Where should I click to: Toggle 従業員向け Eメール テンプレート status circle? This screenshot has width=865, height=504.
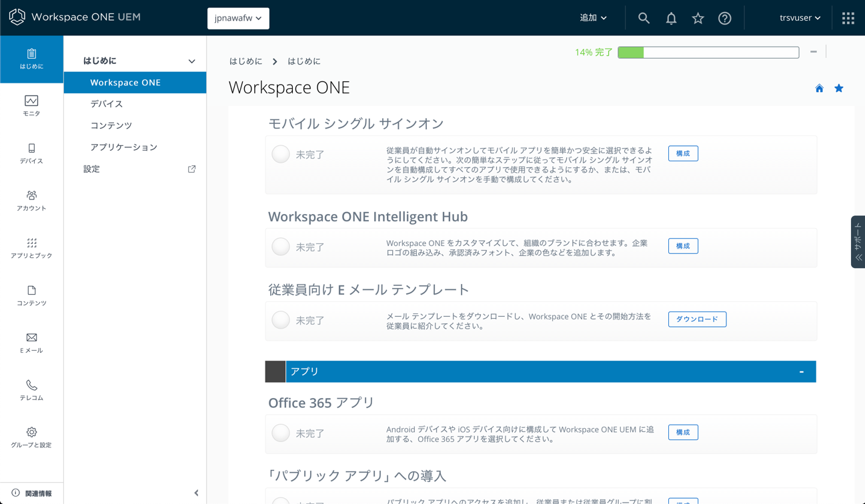click(281, 320)
